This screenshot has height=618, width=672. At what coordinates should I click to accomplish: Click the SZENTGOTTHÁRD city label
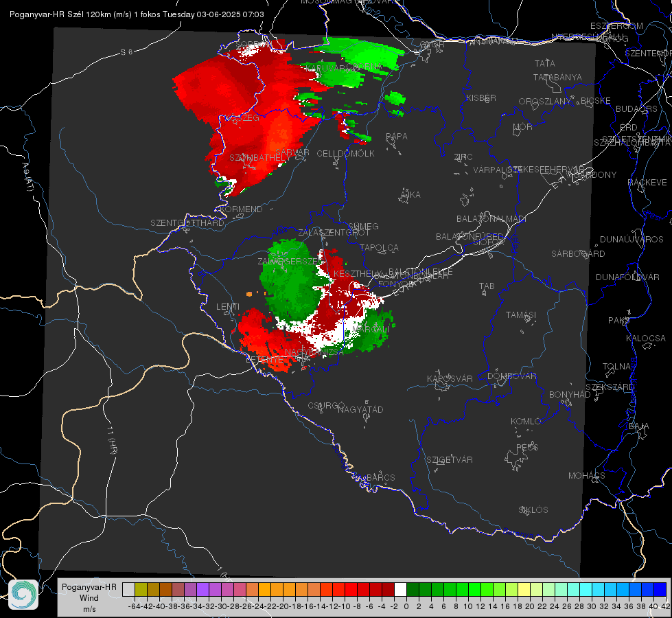tap(187, 223)
